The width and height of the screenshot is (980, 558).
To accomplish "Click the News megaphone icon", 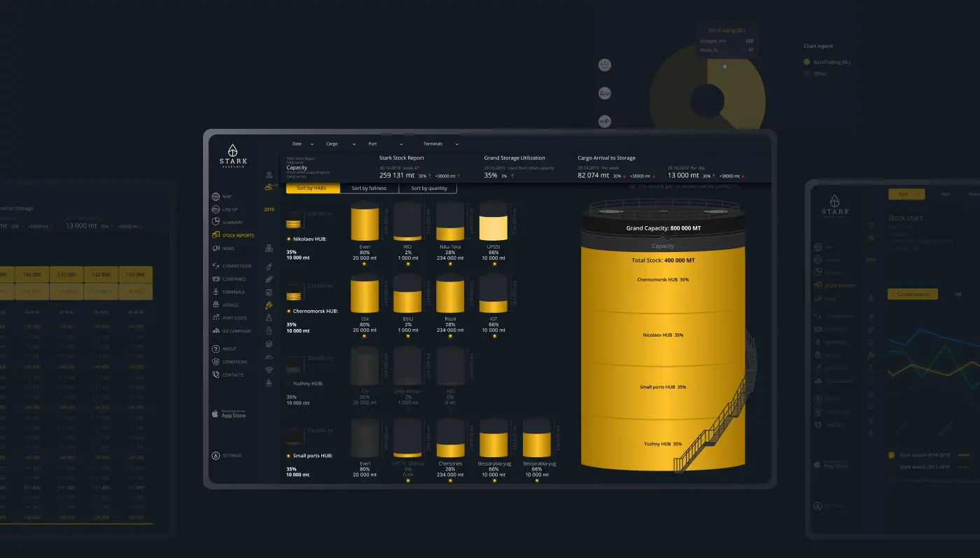I will point(216,249).
